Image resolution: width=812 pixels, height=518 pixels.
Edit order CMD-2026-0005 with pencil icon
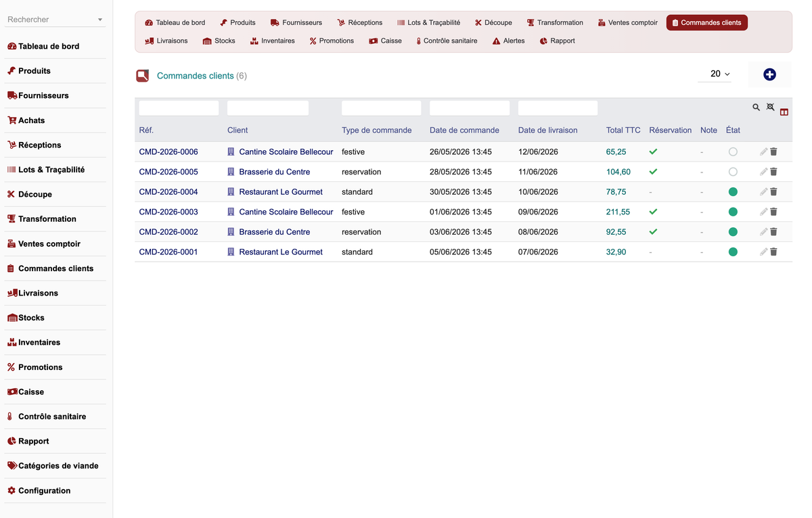(x=763, y=172)
